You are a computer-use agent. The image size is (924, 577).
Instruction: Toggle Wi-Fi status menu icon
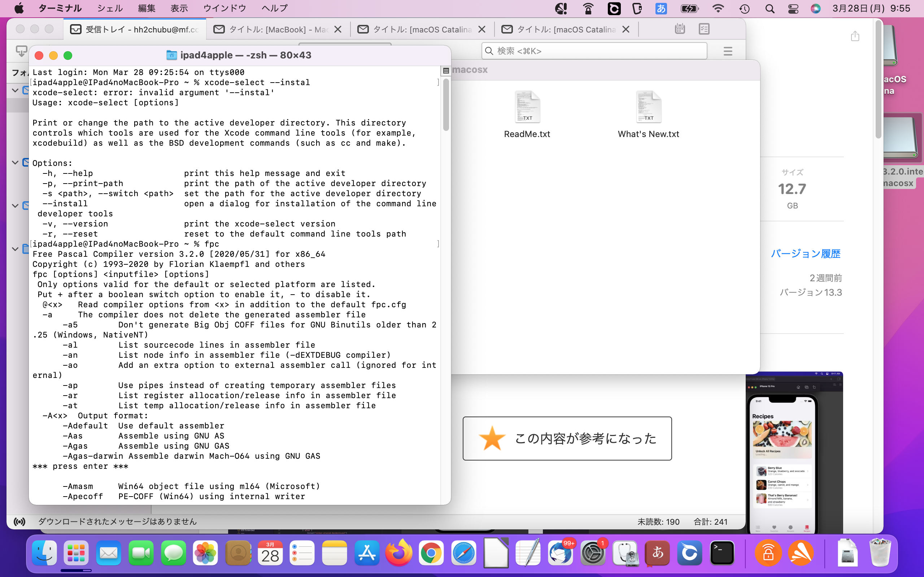click(718, 8)
